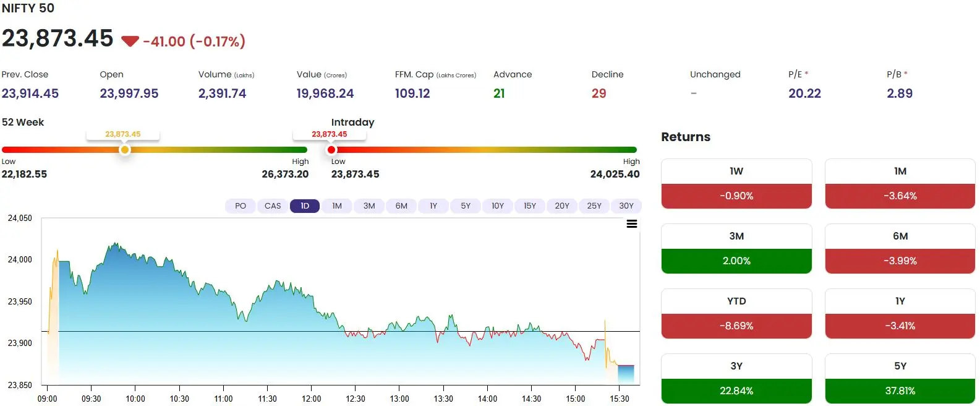
Task: Click the 52 Week heading label
Action: click(23, 123)
